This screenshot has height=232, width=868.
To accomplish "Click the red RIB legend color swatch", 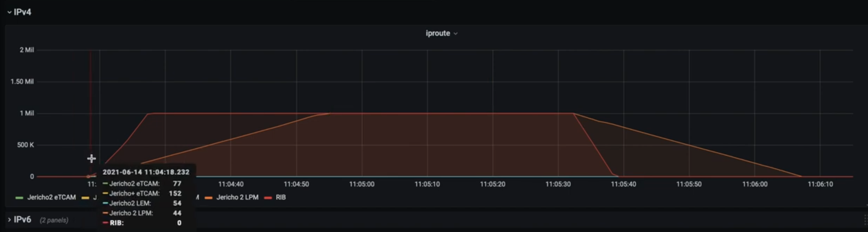I will coord(268,198).
